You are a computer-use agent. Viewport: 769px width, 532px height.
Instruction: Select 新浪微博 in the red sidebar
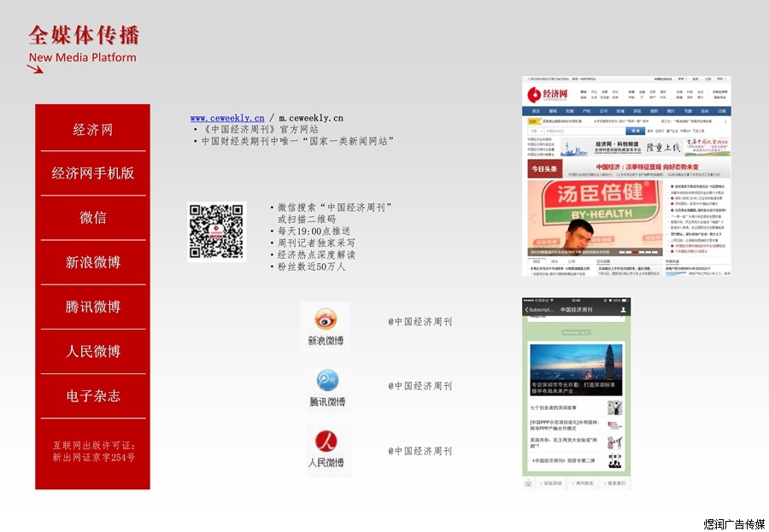[x=93, y=262]
